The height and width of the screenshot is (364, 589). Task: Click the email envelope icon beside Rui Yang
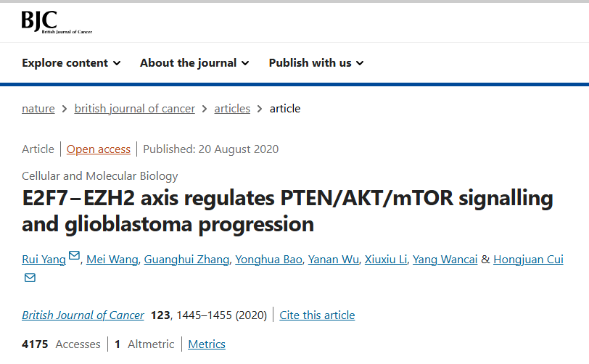click(75, 255)
